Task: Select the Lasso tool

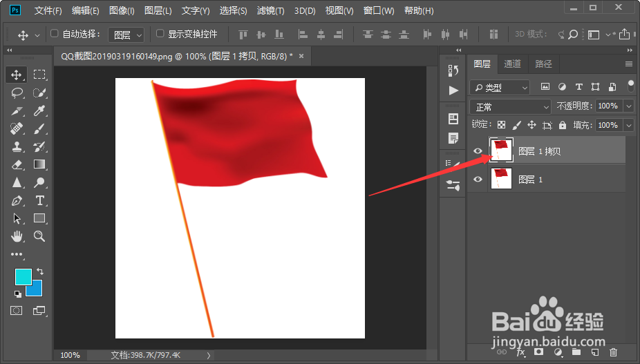Action: (x=17, y=93)
